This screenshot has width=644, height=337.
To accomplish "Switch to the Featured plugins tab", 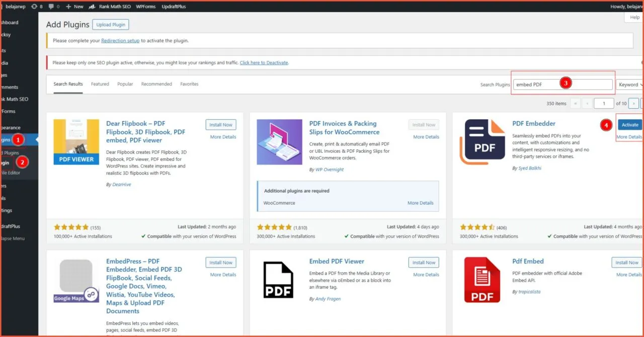I will 100,83.
